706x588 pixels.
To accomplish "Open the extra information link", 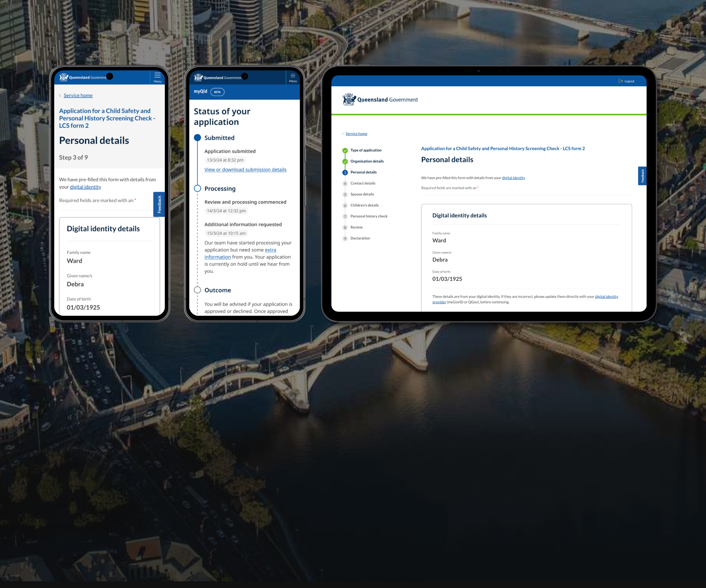I will click(x=270, y=250).
